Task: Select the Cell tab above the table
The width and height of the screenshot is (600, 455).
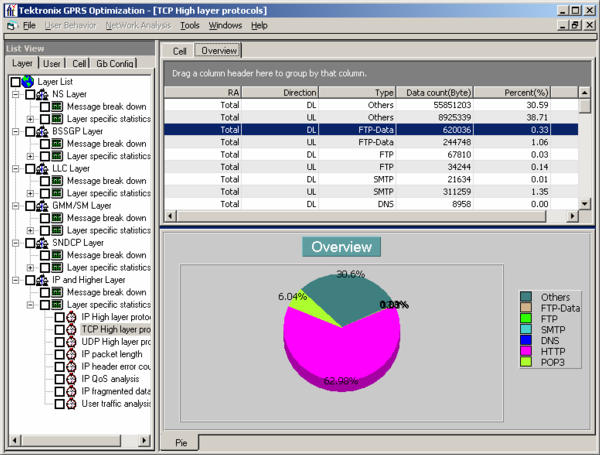Action: pos(179,51)
